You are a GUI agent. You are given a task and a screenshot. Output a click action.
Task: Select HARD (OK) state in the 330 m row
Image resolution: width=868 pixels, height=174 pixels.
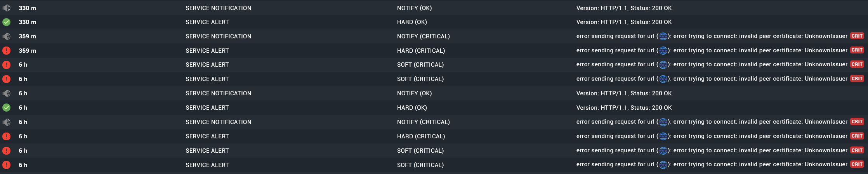(x=411, y=22)
